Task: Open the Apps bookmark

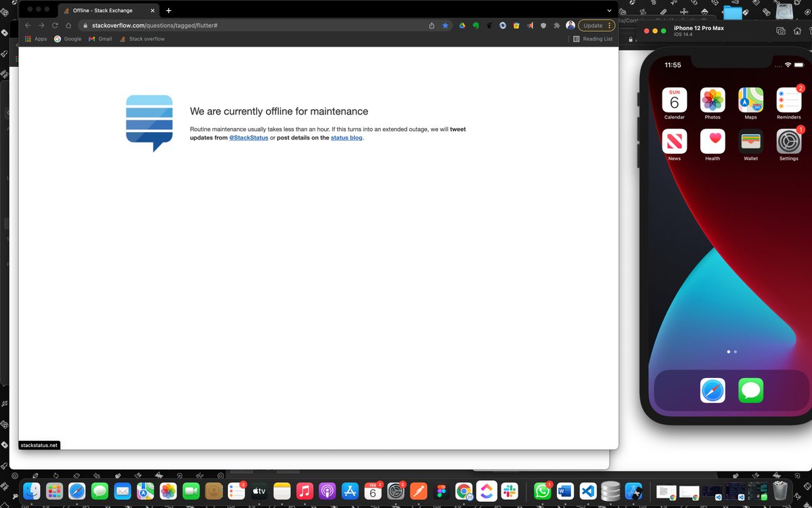Action: click(36, 39)
